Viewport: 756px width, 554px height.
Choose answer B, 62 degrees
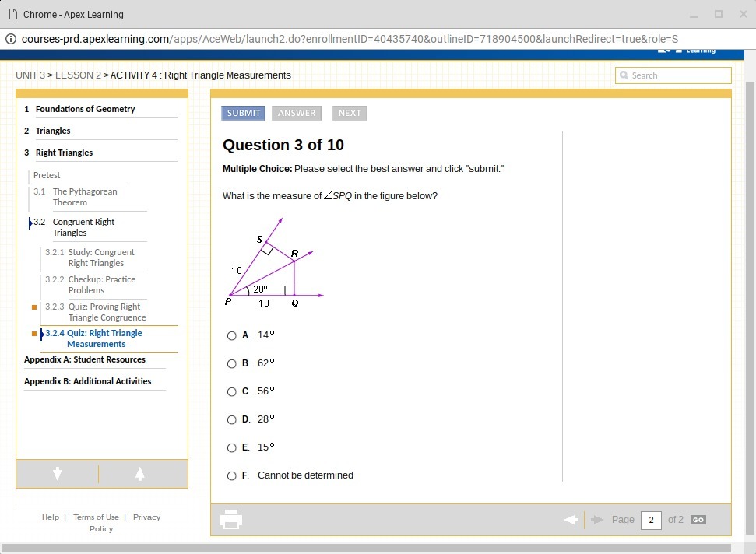231,363
